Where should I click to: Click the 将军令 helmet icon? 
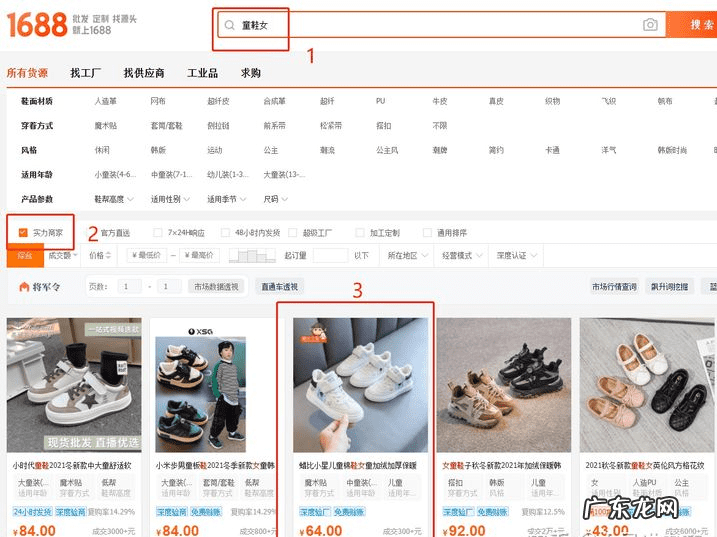[23, 287]
